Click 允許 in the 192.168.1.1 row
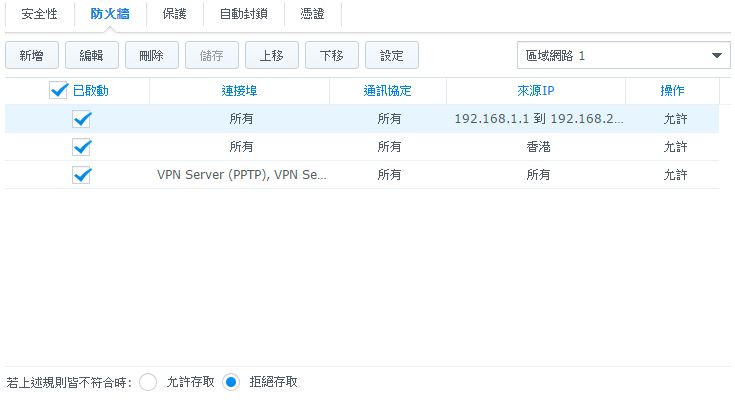735x404 pixels. (x=675, y=119)
